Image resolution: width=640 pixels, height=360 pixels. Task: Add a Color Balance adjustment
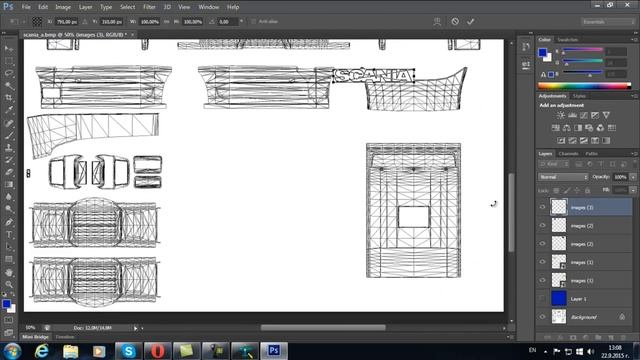click(567, 128)
